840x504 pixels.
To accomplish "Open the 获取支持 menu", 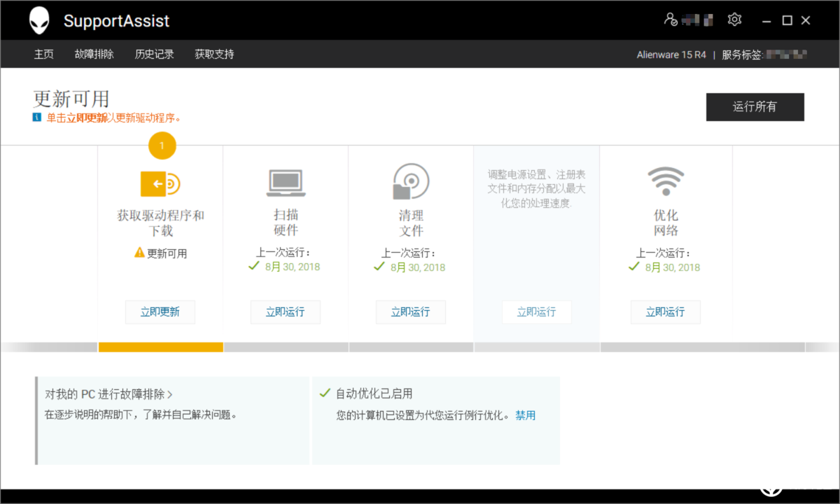I will pos(214,54).
